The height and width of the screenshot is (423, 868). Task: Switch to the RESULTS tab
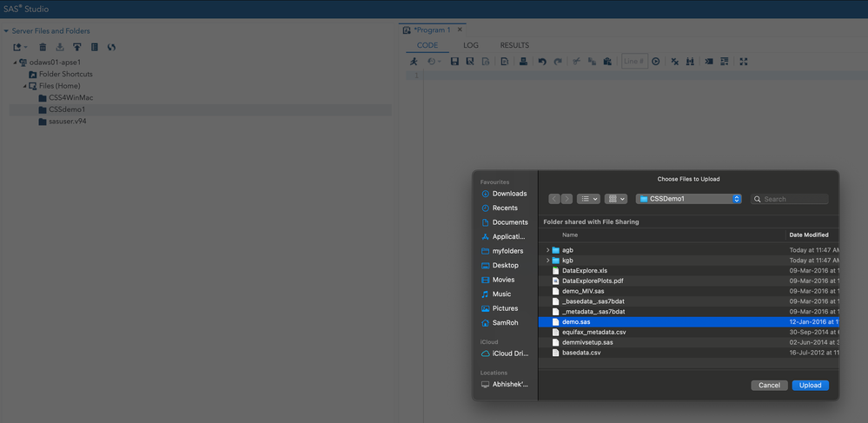coord(514,45)
